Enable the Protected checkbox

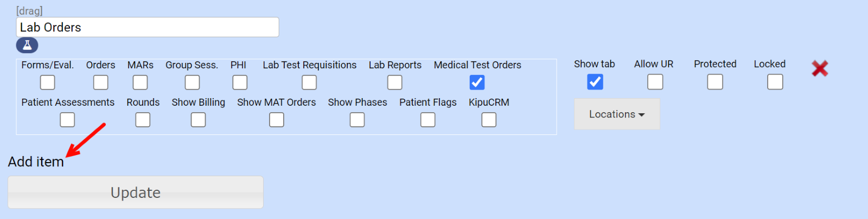715,82
